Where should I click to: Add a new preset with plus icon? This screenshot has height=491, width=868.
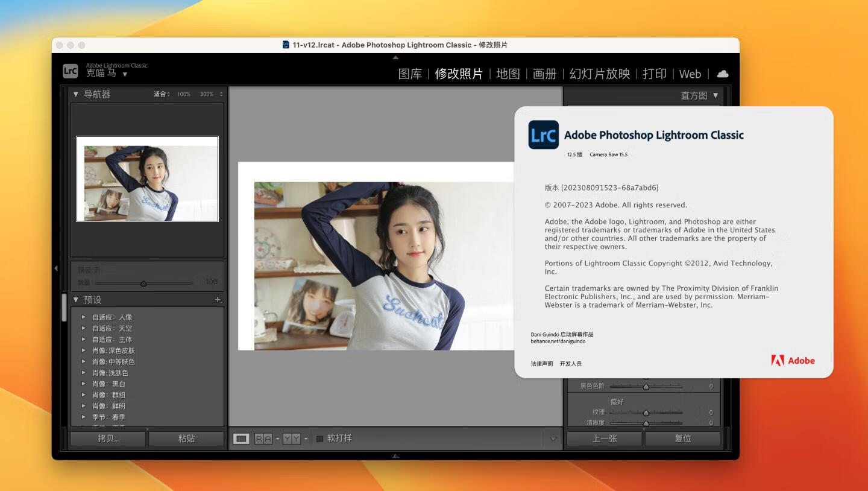[218, 300]
